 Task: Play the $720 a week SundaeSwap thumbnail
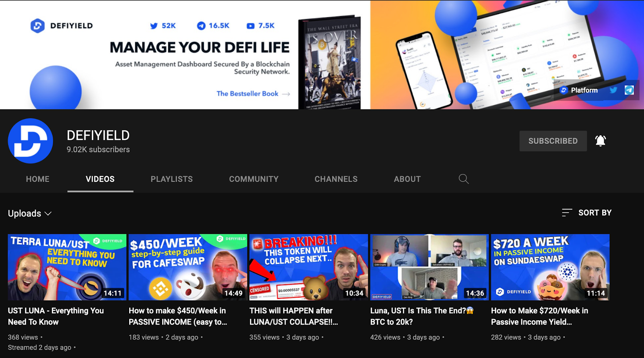(x=550, y=267)
